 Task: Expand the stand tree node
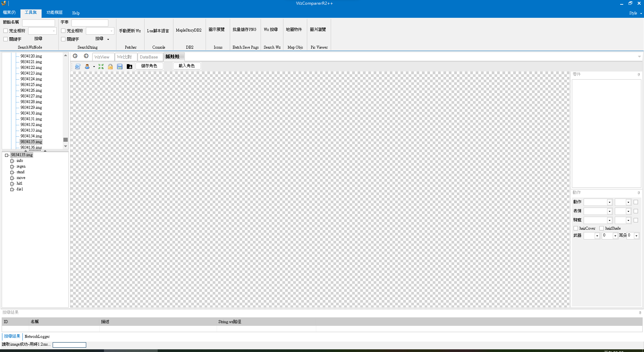[x=12, y=172]
